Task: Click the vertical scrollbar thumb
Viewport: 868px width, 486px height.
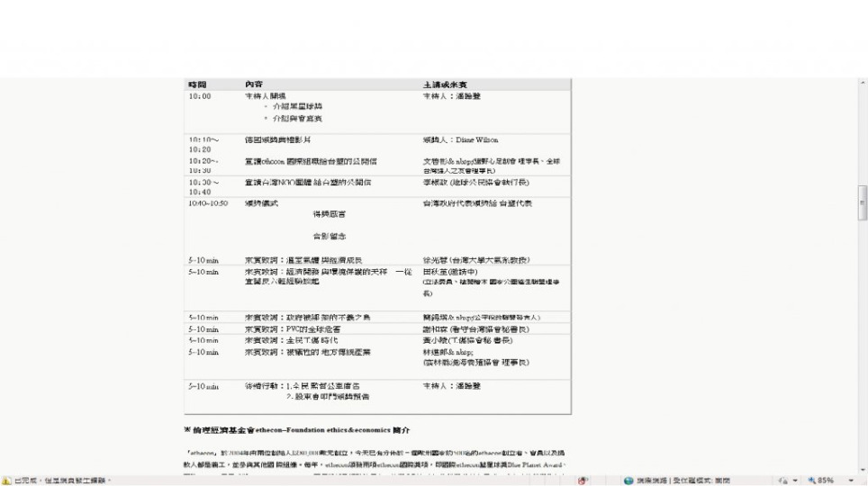Action: [863, 203]
